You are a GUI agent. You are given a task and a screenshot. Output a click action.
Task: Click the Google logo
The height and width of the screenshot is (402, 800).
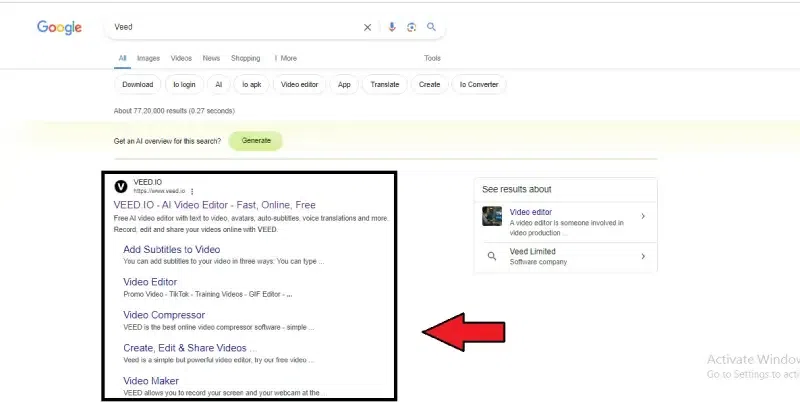click(59, 27)
